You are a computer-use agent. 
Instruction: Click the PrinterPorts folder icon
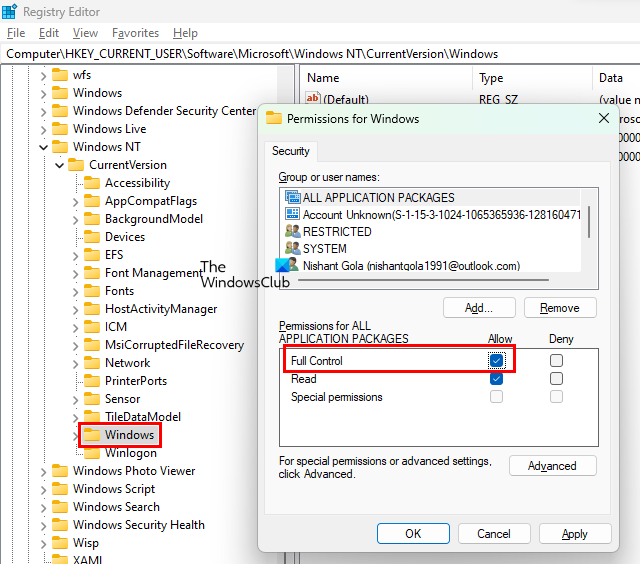tap(92, 381)
